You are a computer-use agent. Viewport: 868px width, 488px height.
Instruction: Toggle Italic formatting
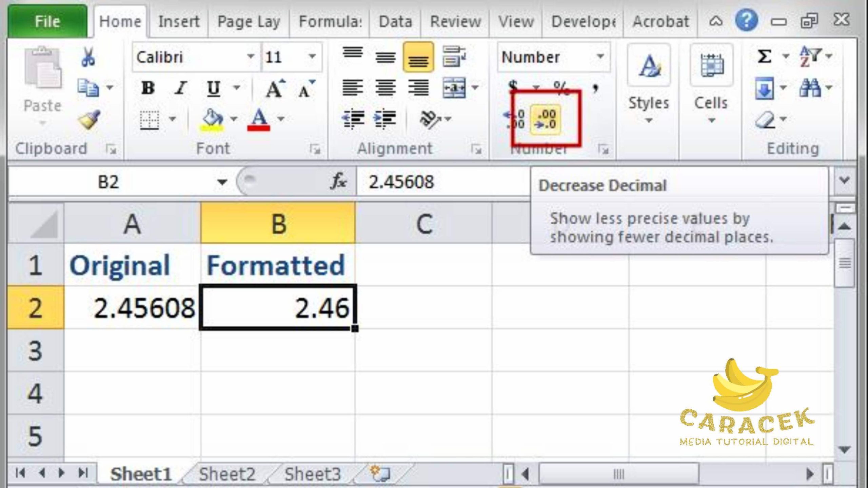(181, 88)
